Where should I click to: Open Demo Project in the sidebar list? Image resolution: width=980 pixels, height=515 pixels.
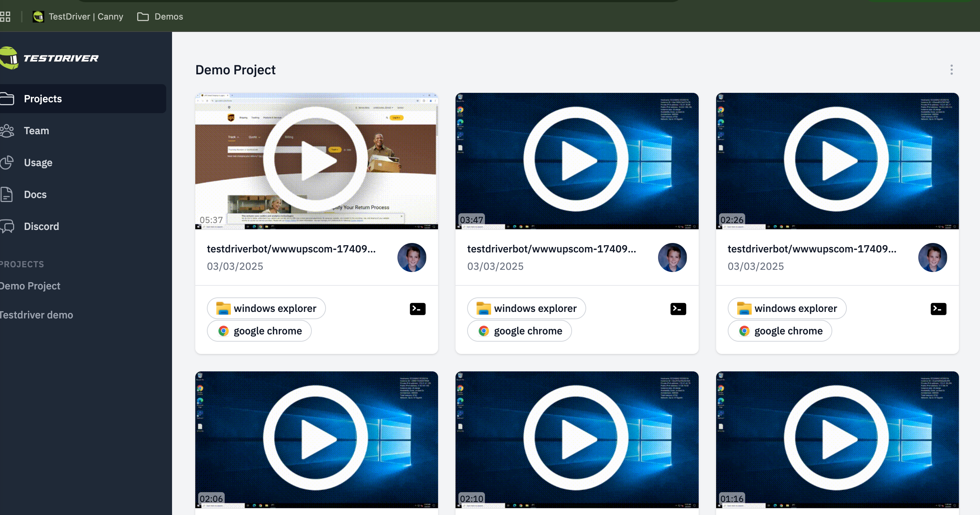[x=30, y=286]
